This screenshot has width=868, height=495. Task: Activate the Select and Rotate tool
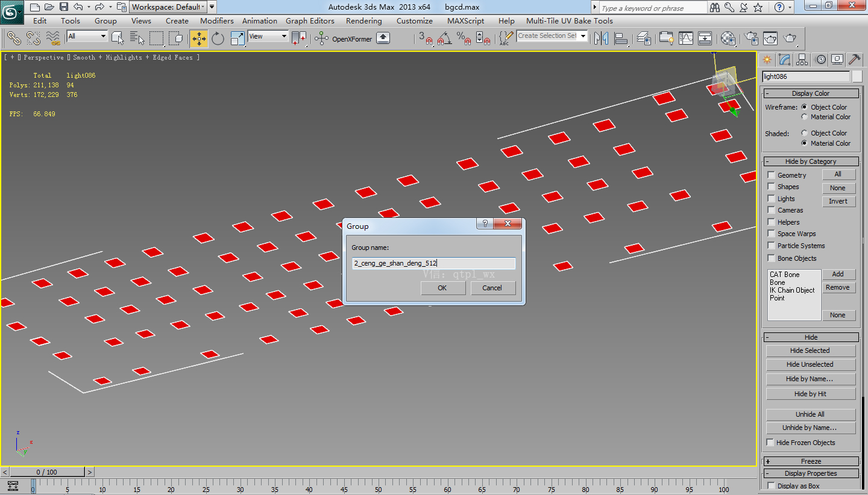[218, 39]
